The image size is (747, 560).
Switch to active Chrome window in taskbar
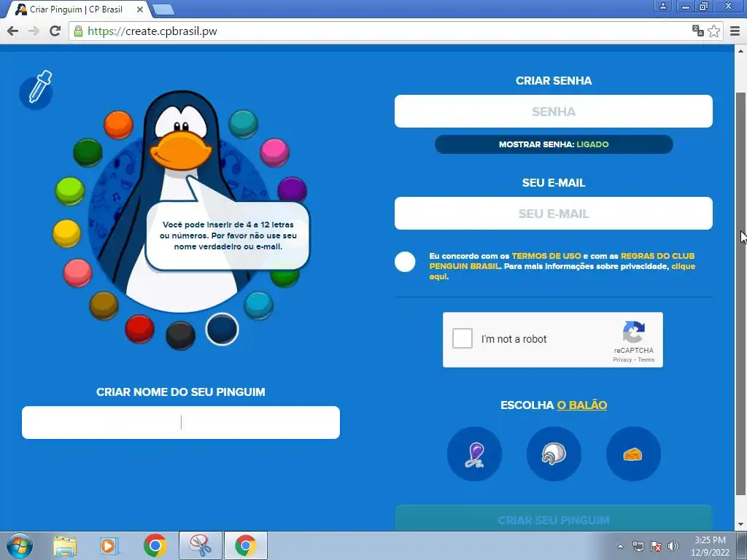coord(246,545)
